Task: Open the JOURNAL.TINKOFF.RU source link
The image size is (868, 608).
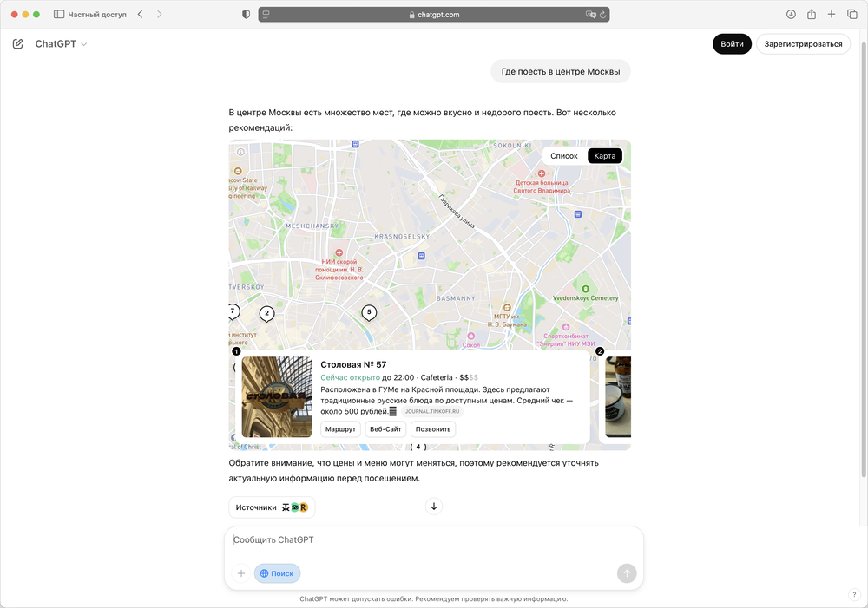Action: tap(431, 412)
